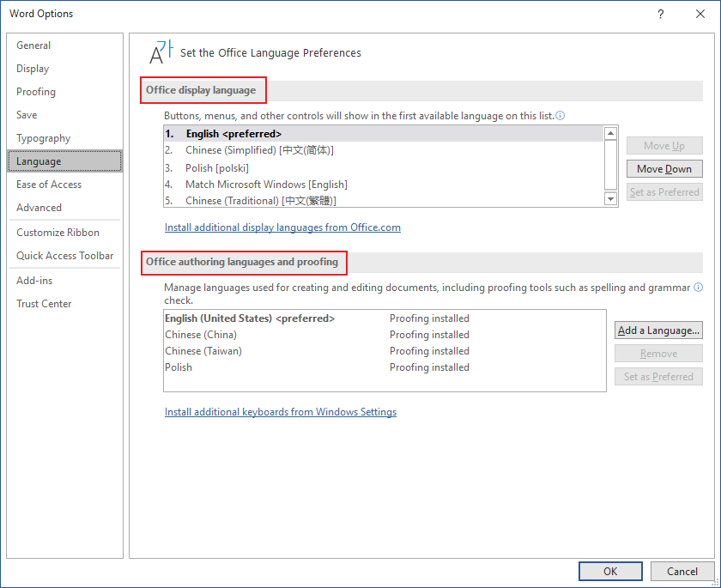The width and height of the screenshot is (721, 588).
Task: Open the Proofing options category
Action: [65, 92]
